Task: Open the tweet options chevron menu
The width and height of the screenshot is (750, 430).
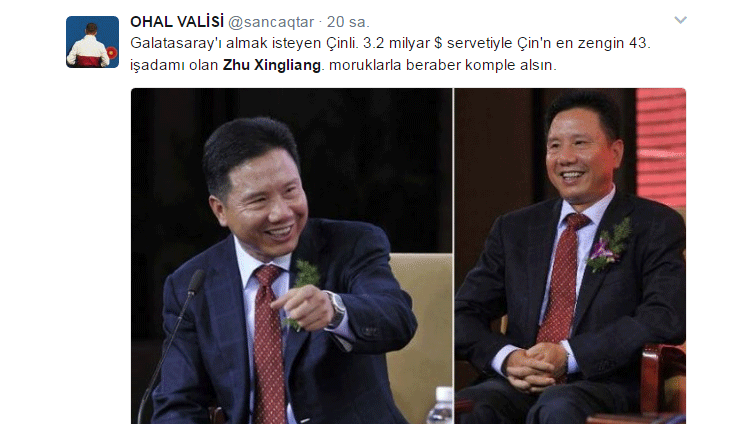Action: pyautogui.click(x=680, y=20)
